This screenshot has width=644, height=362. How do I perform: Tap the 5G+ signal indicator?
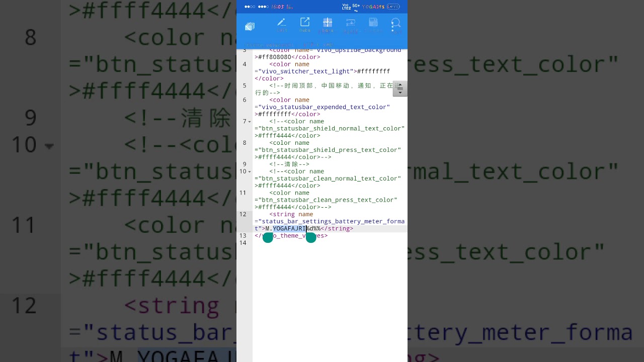(x=356, y=7)
